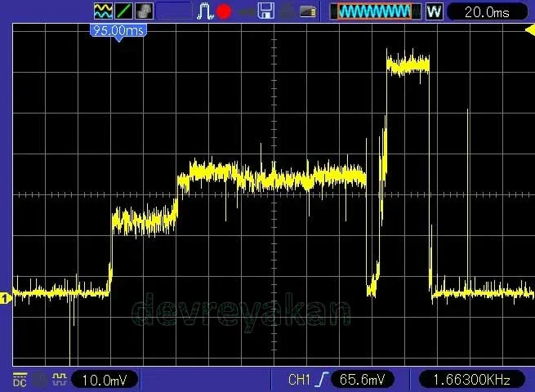Click the 95.00ms trigger position marker

coord(118,32)
